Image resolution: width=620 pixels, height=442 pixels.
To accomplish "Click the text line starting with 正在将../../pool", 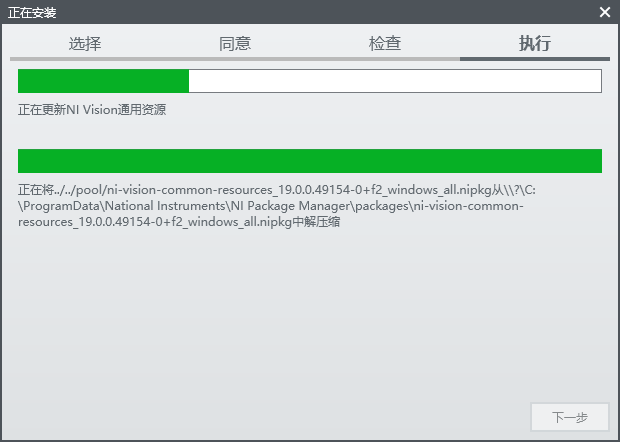I will (282, 190).
